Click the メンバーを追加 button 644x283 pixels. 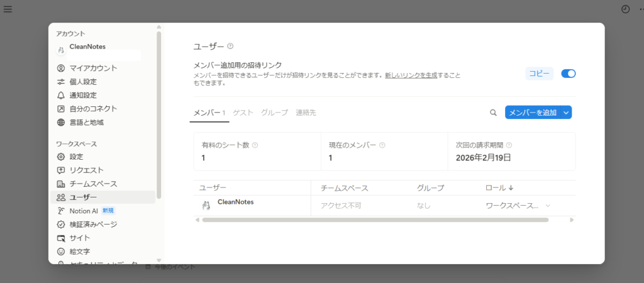533,113
